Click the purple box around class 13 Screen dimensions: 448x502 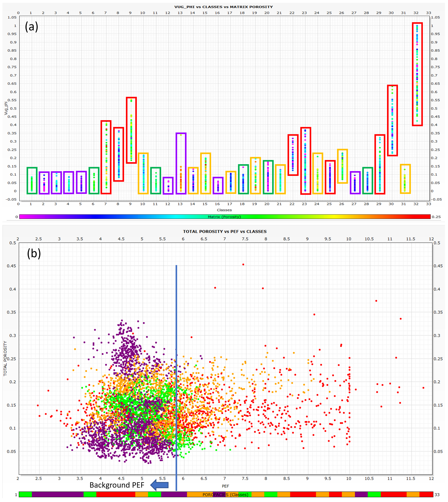[181, 163]
